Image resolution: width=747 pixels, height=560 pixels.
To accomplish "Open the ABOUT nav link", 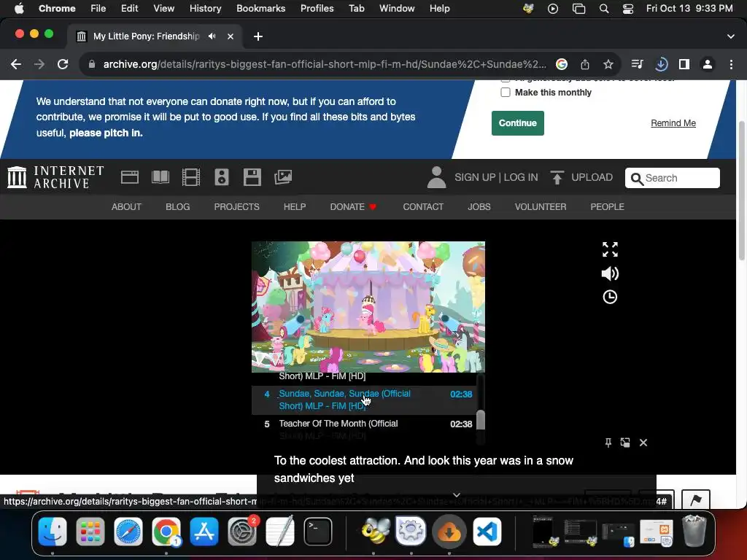I will 126,206.
